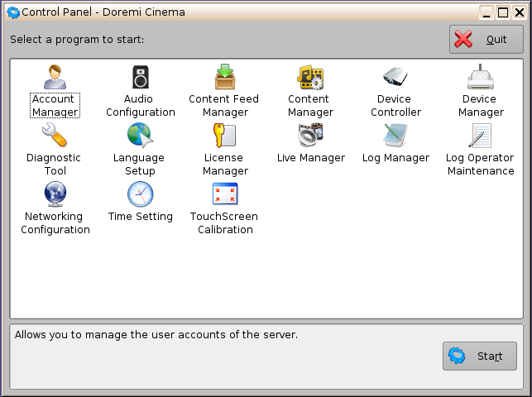The height and width of the screenshot is (397, 532).
Task: Open the Live Manager icon
Action: 310,135
